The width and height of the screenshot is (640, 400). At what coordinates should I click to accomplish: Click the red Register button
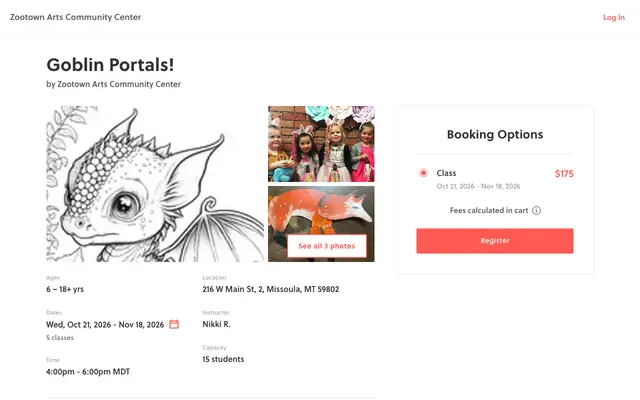(495, 241)
